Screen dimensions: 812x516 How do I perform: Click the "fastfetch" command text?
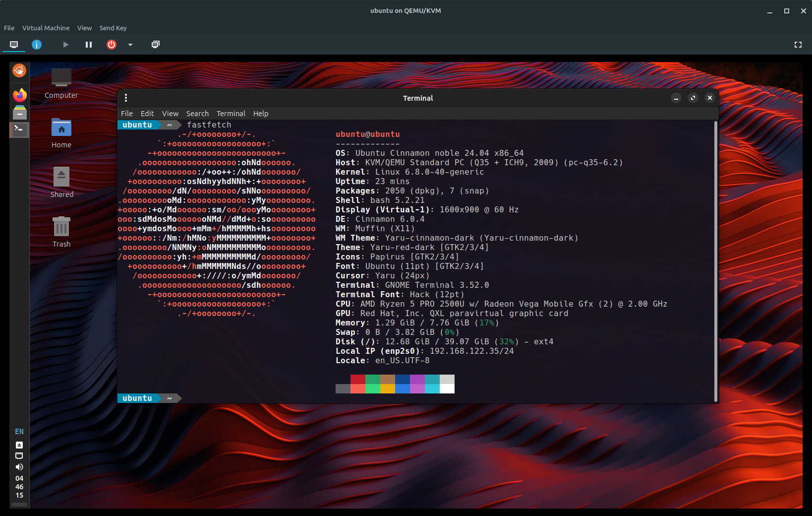pos(209,125)
